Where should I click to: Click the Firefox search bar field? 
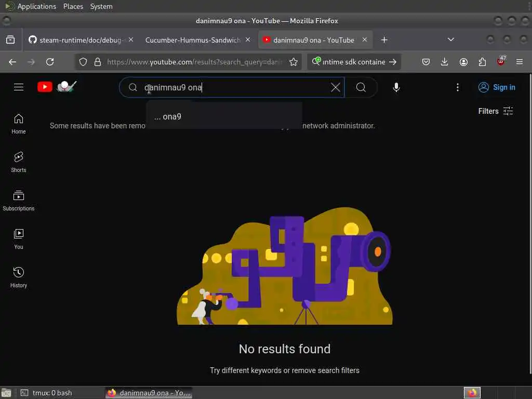click(353, 62)
